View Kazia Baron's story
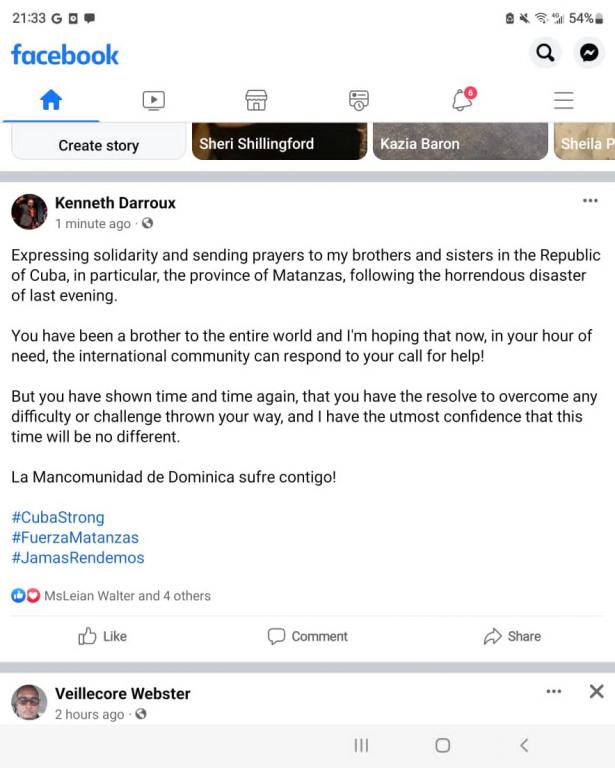 (x=460, y=142)
